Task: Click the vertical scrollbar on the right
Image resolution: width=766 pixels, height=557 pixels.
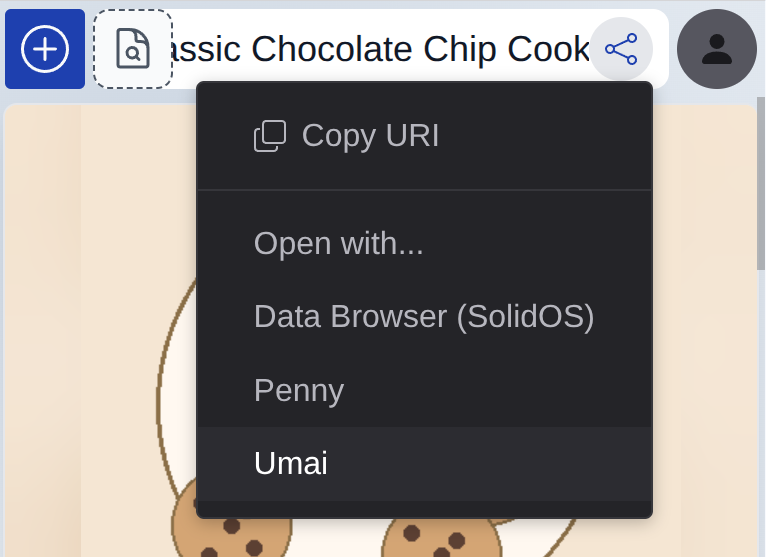Action: tap(761, 200)
